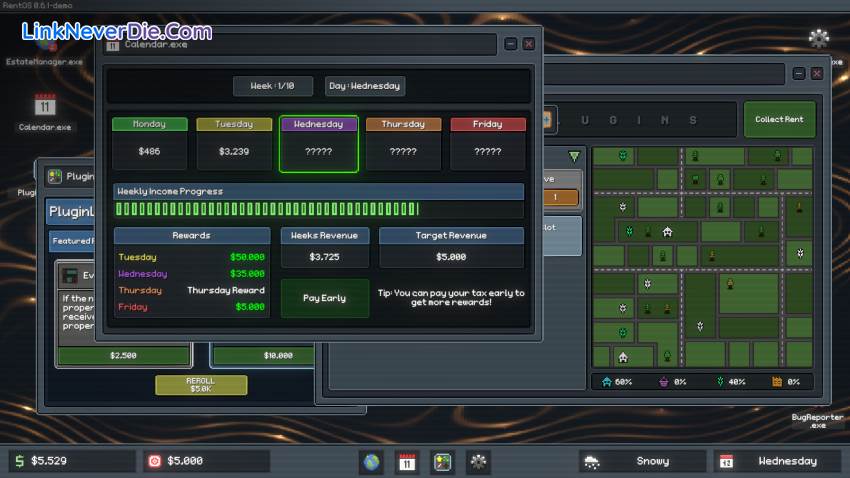Select the Wednesday day card
This screenshot has height=478, width=850.
319,144
